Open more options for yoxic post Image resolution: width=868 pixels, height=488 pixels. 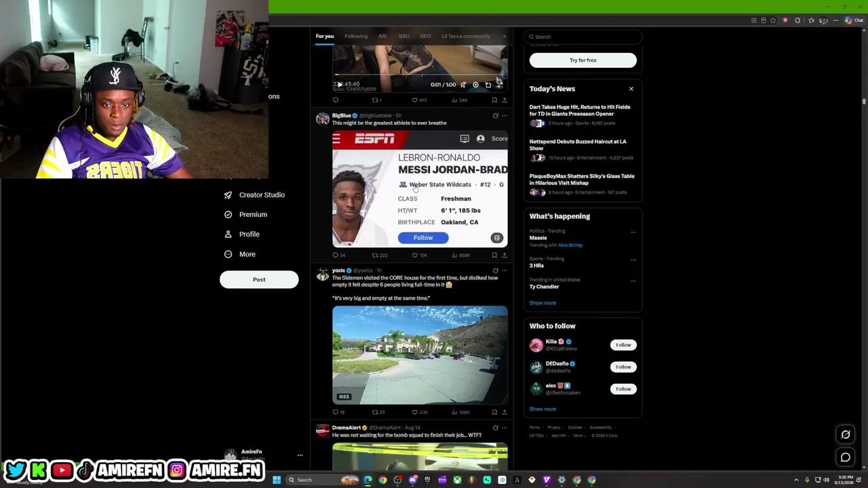click(x=505, y=271)
